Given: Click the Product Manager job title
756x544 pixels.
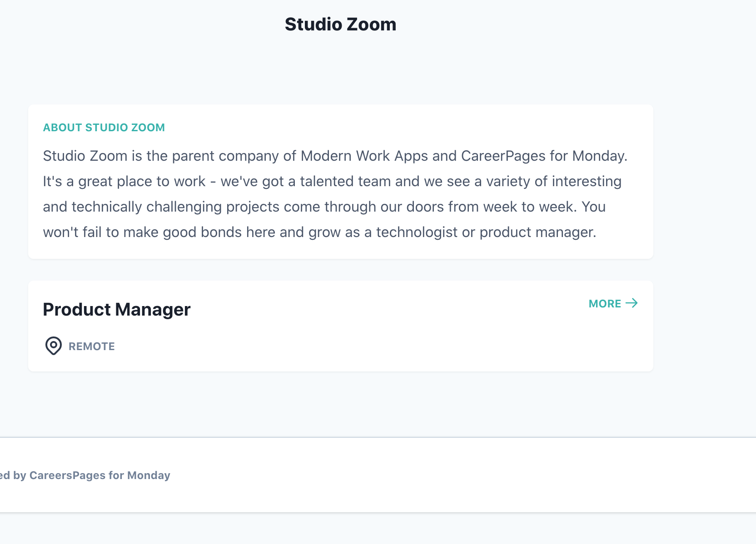Looking at the screenshot, I should (117, 310).
